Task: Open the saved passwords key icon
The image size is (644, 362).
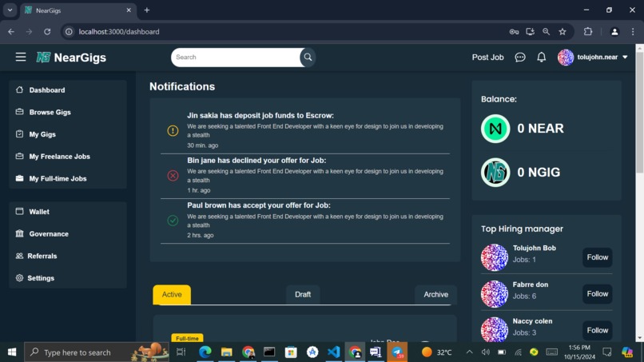Action: [x=514, y=32]
